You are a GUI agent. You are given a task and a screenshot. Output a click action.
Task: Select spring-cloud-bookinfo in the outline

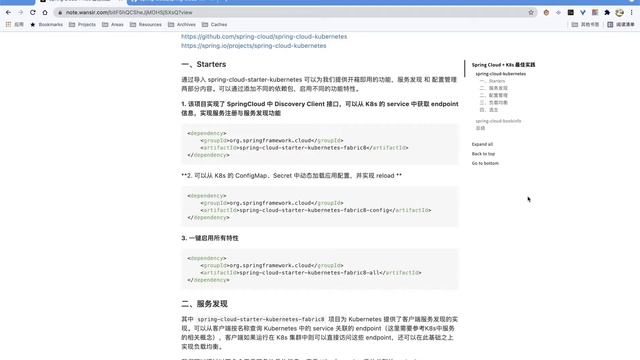(x=498, y=121)
